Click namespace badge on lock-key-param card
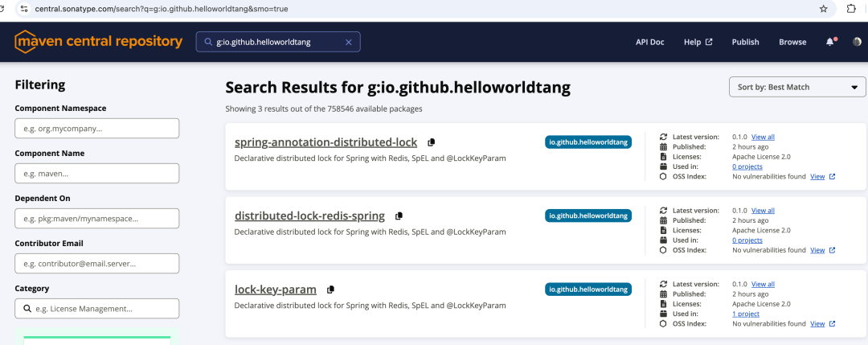The width and height of the screenshot is (868, 345). 588,289
